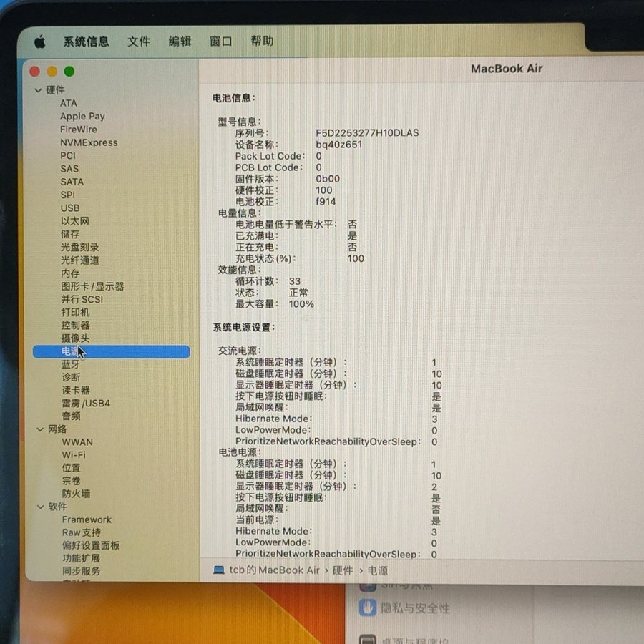Select SPI in the sidebar

[x=68, y=195]
